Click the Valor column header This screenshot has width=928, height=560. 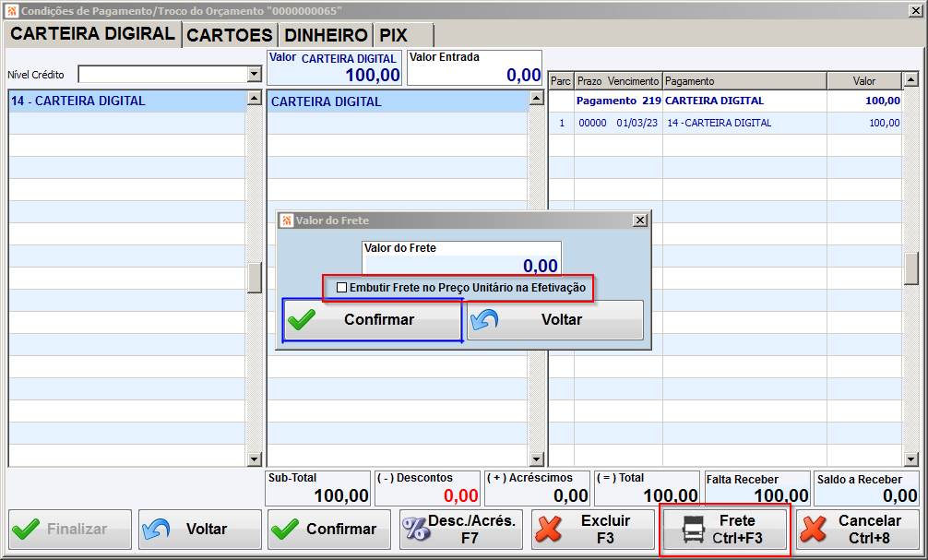pos(864,80)
